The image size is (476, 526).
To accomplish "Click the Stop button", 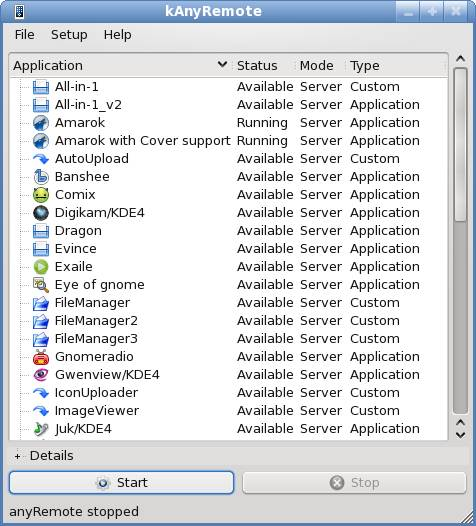I will (x=354, y=483).
